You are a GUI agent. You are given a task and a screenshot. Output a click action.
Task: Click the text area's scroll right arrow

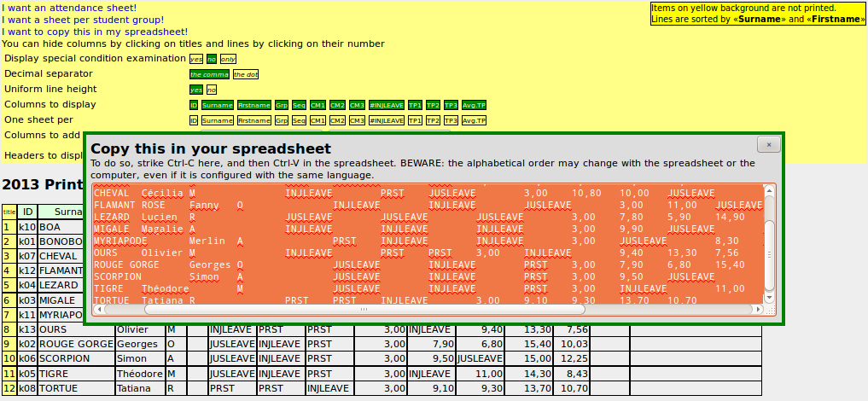(756, 309)
